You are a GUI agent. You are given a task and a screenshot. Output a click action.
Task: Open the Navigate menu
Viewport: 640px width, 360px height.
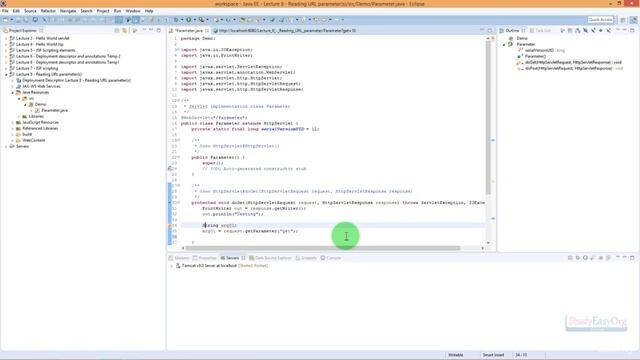[x=68, y=11]
